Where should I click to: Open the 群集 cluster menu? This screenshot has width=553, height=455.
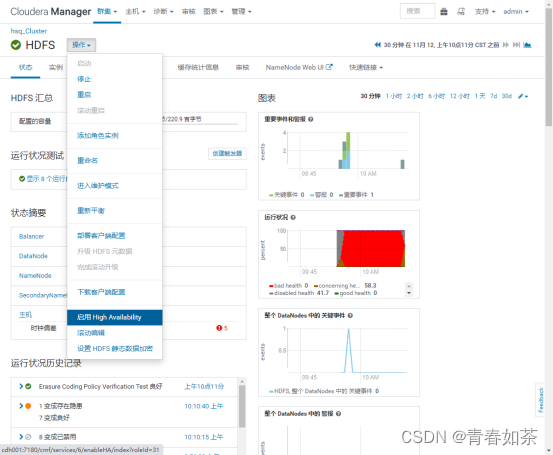(107, 12)
